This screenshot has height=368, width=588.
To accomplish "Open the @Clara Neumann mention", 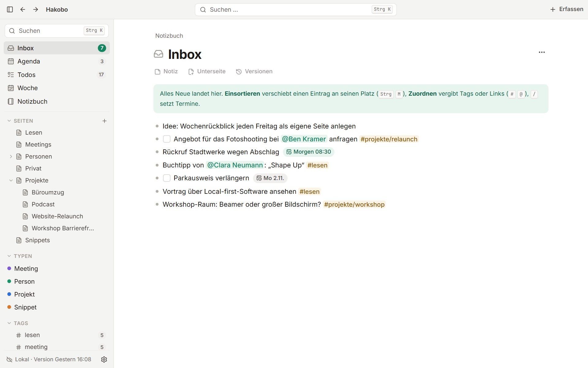I will pos(235,165).
